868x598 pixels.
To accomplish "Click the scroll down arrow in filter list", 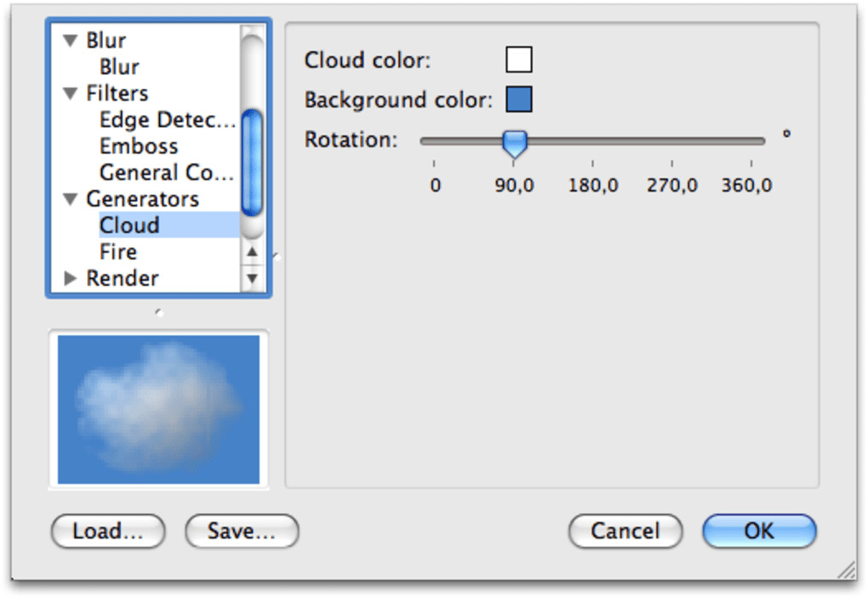I will (x=252, y=277).
